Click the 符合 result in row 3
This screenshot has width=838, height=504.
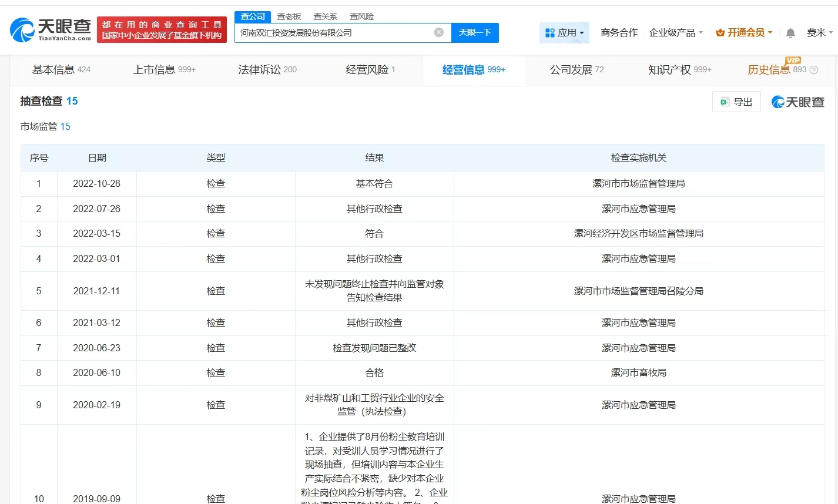pos(374,234)
